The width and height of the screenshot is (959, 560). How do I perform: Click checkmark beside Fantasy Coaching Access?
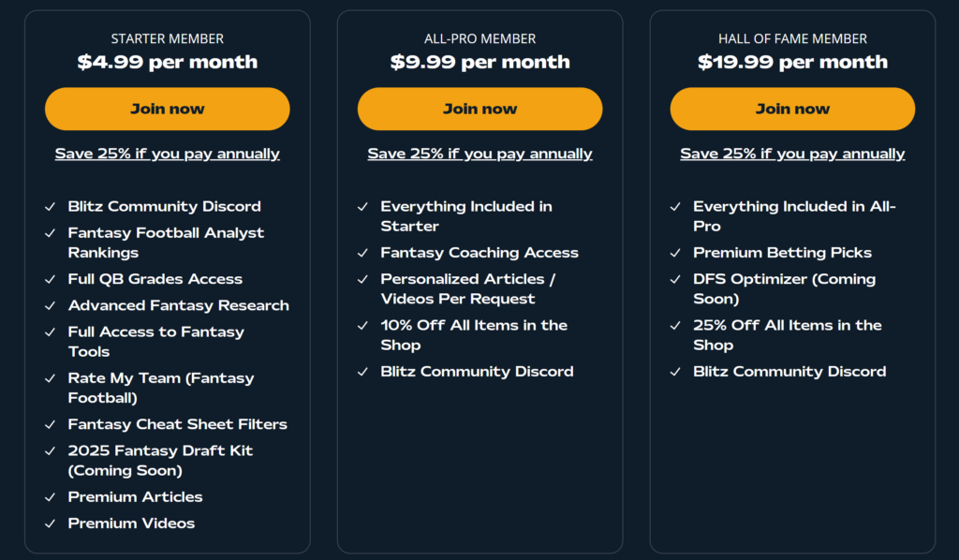362,253
